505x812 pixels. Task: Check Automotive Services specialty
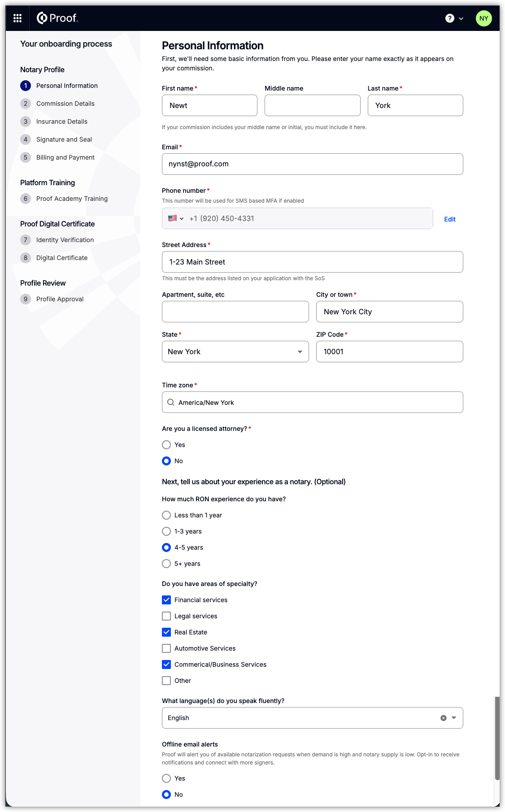pos(166,648)
